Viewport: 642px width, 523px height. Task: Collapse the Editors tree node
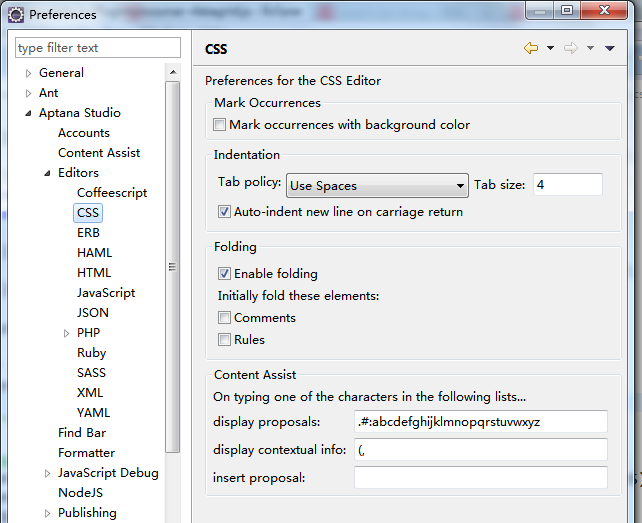tap(47, 173)
